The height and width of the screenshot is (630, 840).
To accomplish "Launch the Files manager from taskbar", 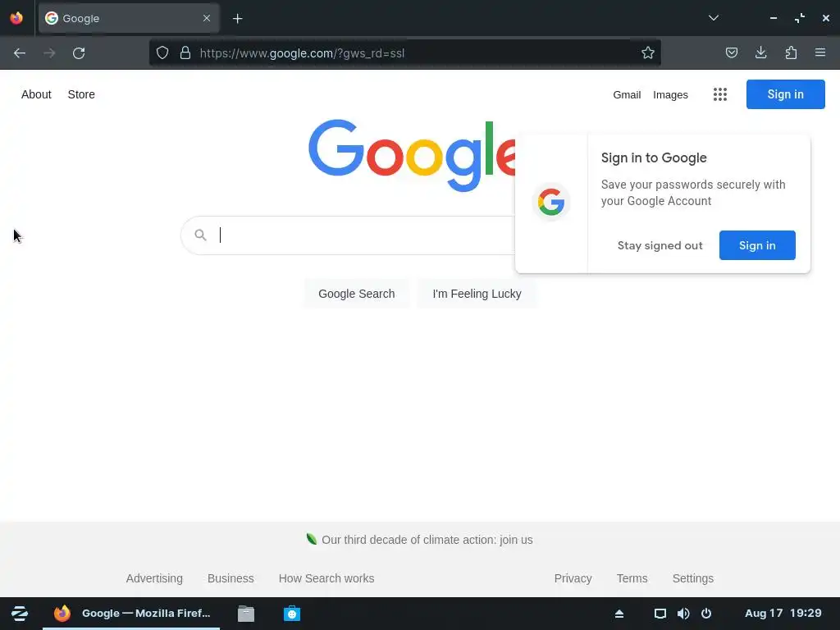I will coord(246,614).
